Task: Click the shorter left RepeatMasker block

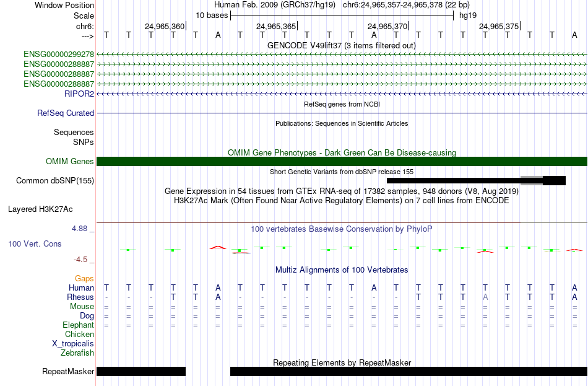Action: (x=141, y=371)
